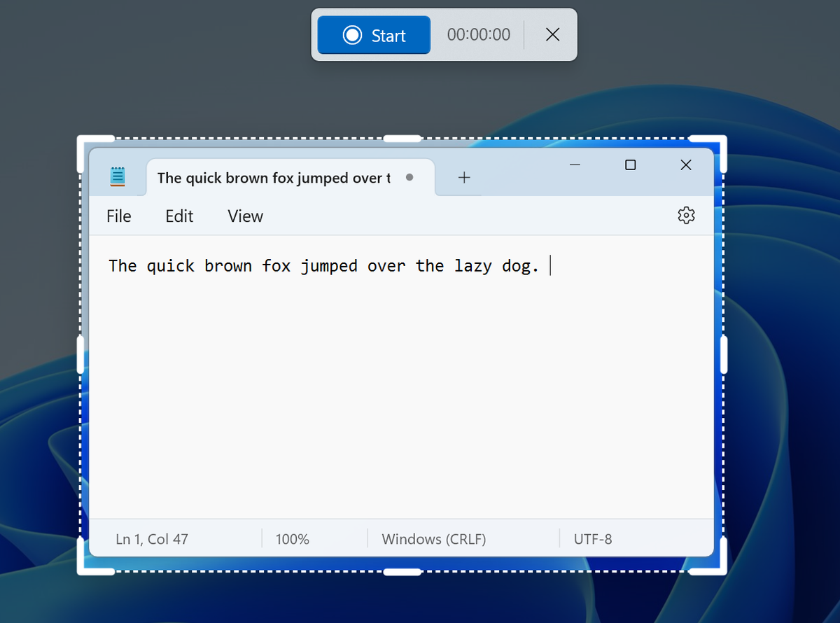Click the top-center recording region handle
This screenshot has height=623, width=840.
click(402, 137)
